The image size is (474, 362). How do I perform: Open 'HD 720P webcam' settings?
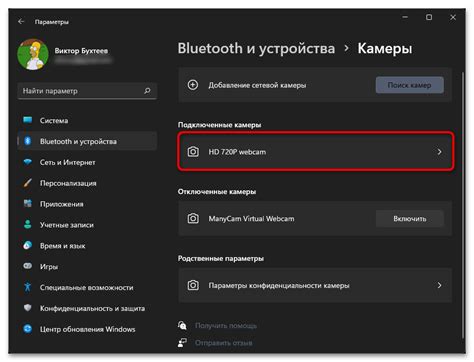tap(315, 152)
